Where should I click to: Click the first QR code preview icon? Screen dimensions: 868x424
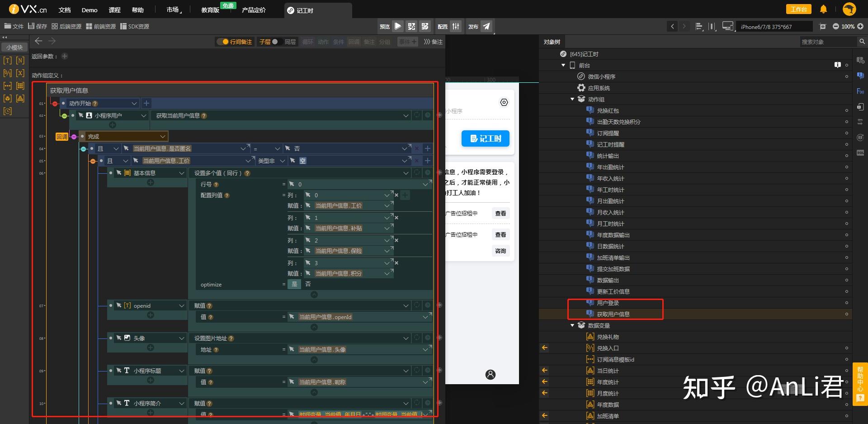point(411,26)
